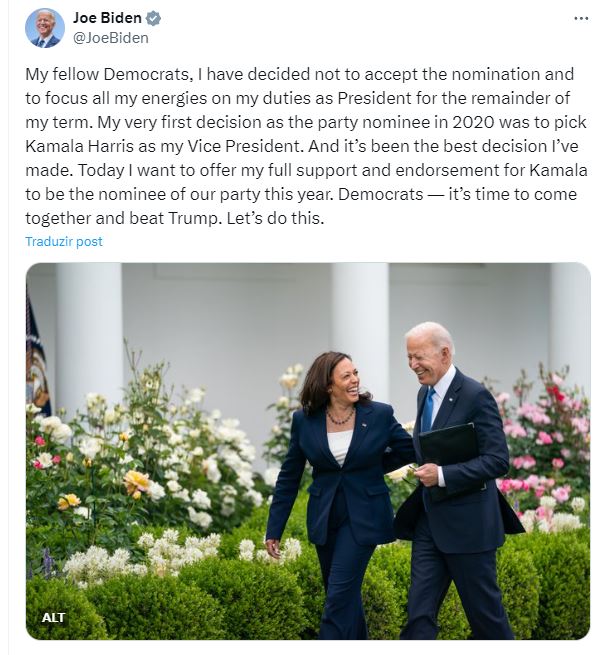603x655 pixels.
Task: Click Joe Biden's profile avatar
Action: pyautogui.click(x=44, y=28)
